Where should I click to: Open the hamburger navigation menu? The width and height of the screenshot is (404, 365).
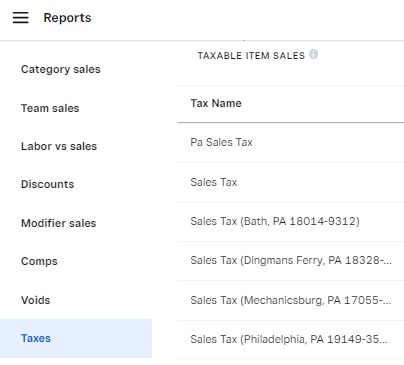click(21, 18)
